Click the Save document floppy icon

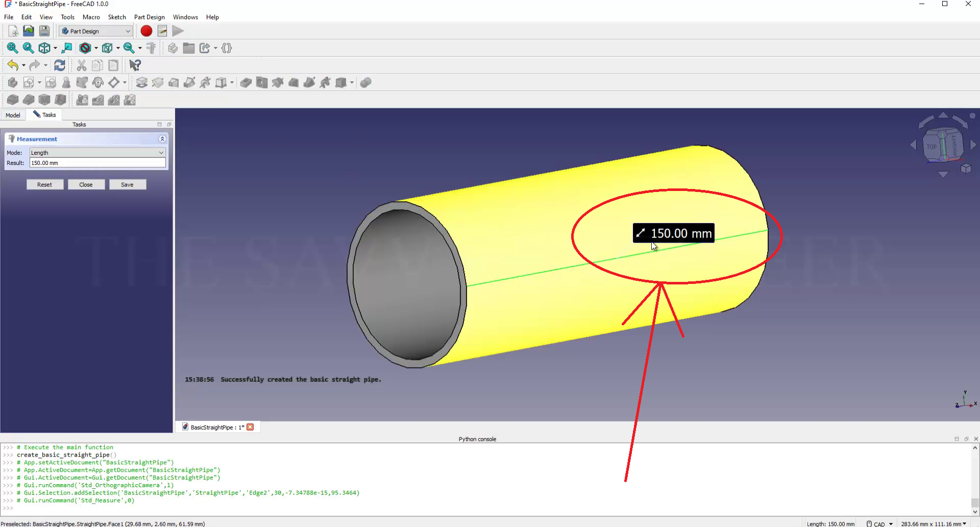tap(44, 31)
